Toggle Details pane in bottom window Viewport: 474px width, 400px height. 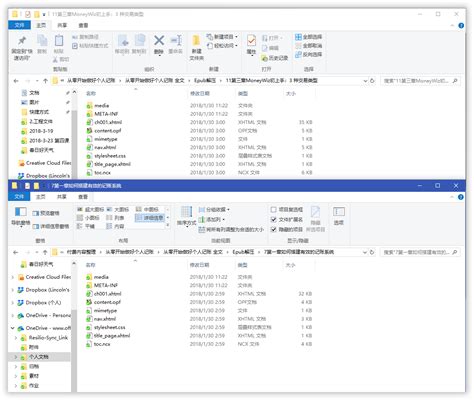[x=51, y=226]
